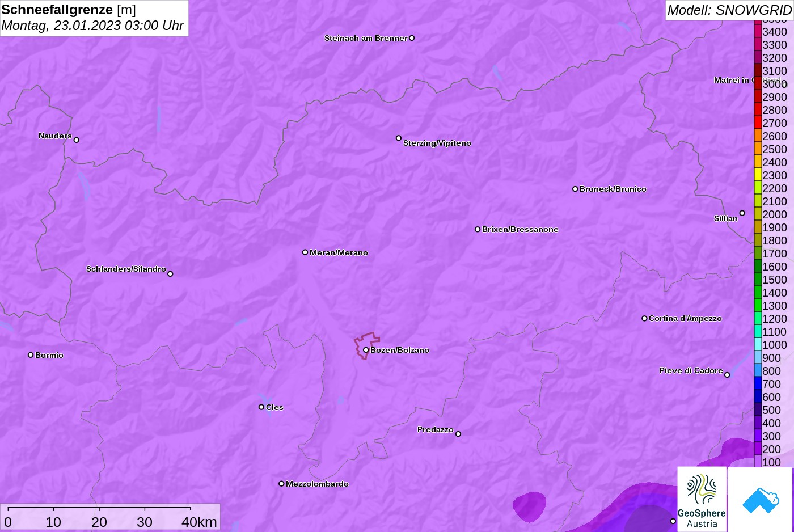Click the Pieve di Cadore marker dot

tap(727, 375)
